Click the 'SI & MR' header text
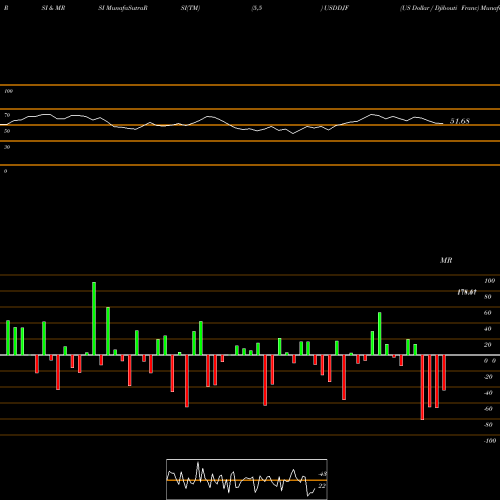500x500 pixels. coord(53,8)
